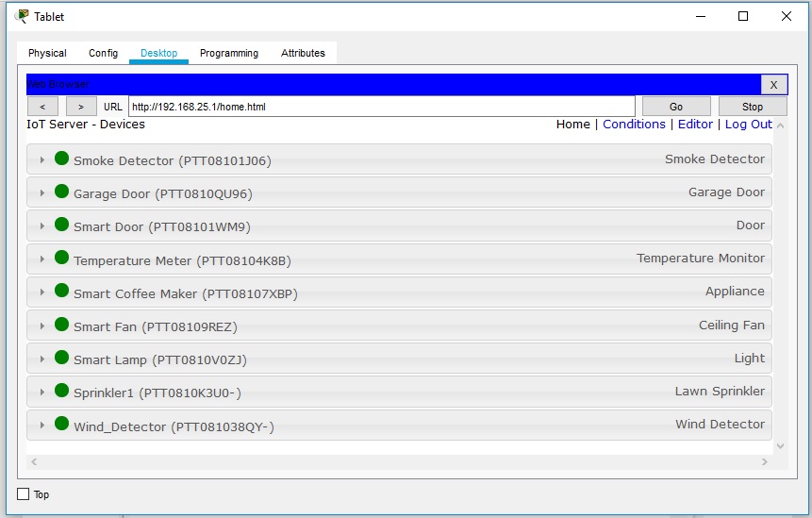The height and width of the screenshot is (518, 812).
Task: Click the green status dot for Smart Fan
Action: click(61, 325)
